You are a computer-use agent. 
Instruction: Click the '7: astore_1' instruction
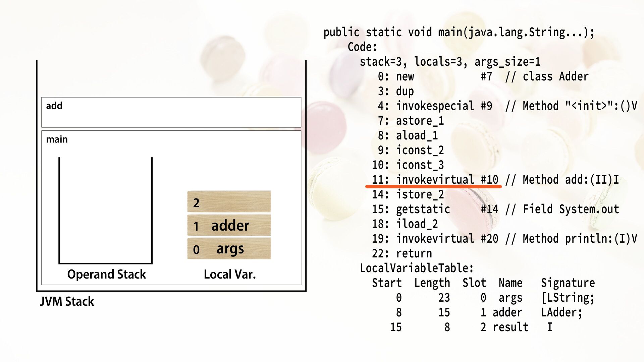click(x=411, y=121)
